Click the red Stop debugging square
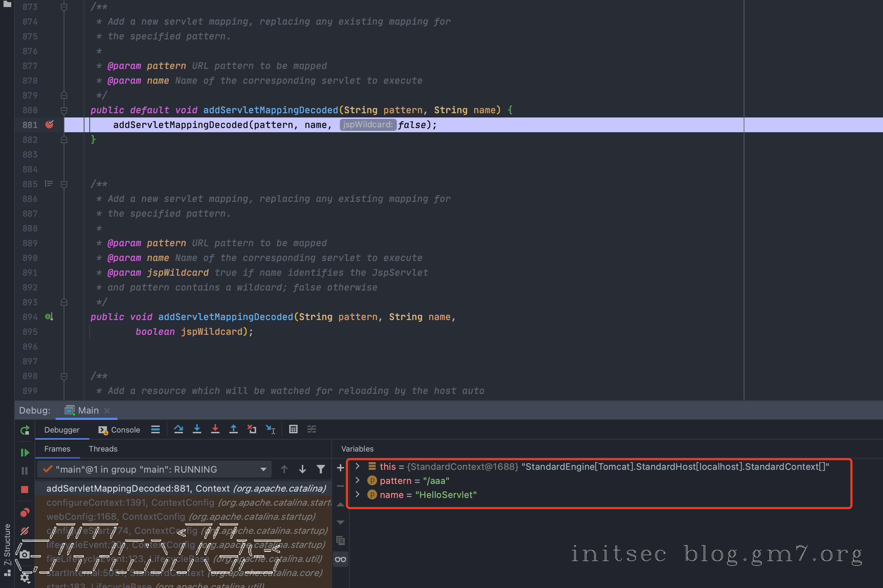The width and height of the screenshot is (883, 588). point(25,490)
